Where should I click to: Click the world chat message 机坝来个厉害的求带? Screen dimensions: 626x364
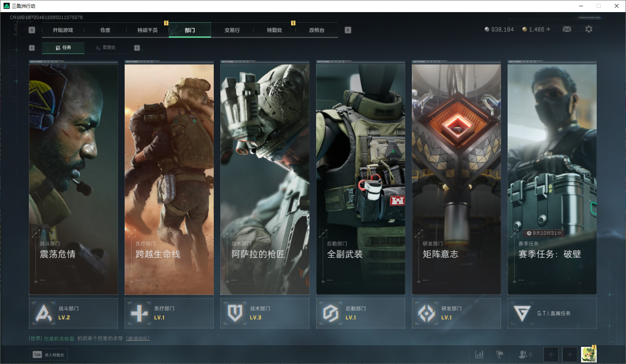point(100,339)
